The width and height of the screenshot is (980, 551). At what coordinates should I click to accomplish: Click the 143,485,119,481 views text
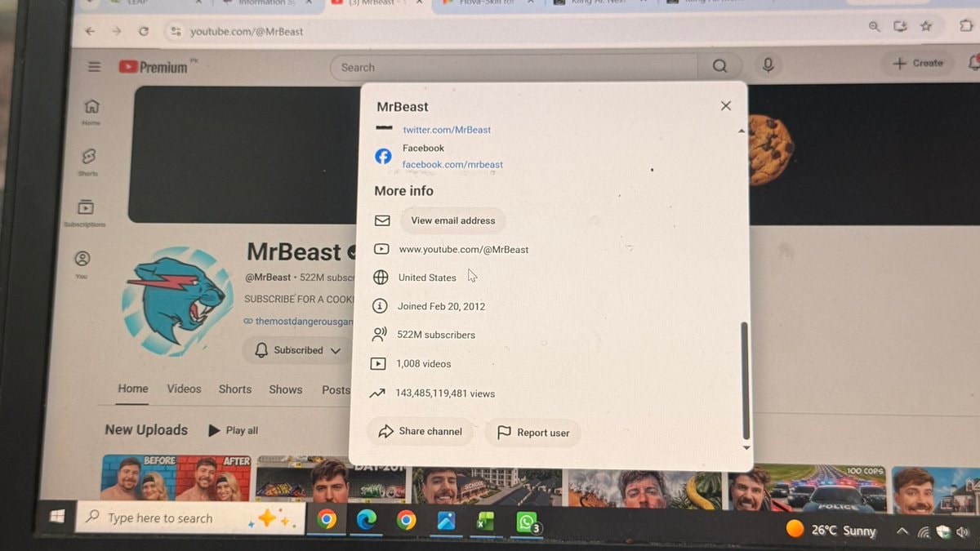(445, 393)
